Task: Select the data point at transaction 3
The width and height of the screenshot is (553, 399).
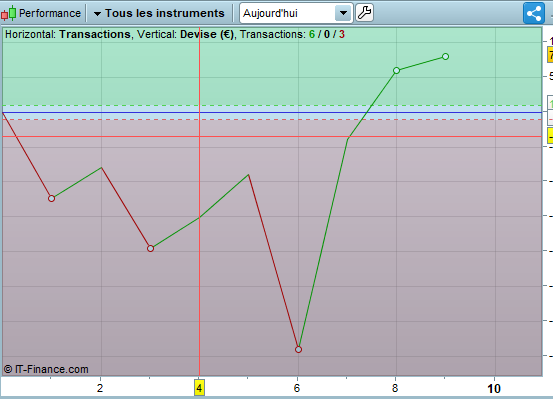Action: 150,248
